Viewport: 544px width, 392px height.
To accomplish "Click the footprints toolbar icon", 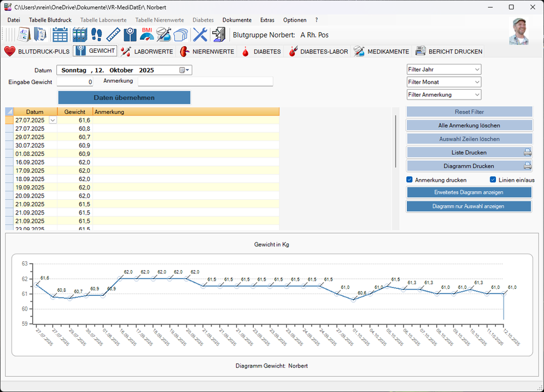I will point(96,35).
